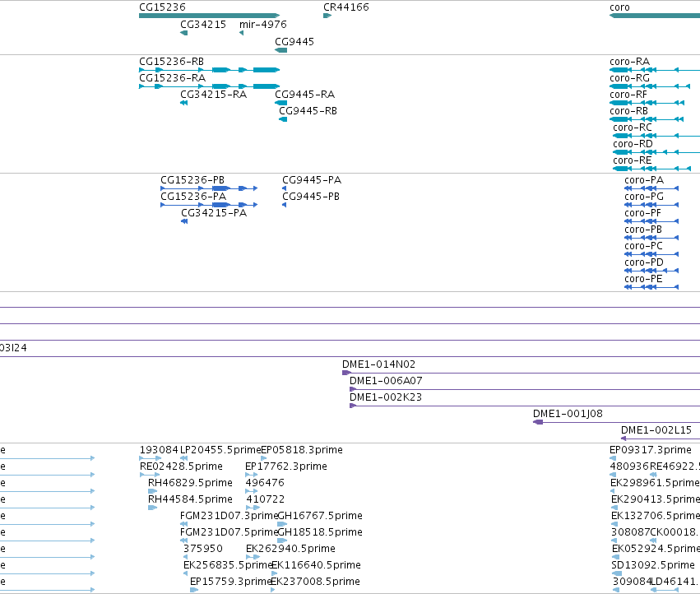Select transcript CG9445-RB
Image resolution: width=700 pixels, height=594 pixels.
[283, 119]
